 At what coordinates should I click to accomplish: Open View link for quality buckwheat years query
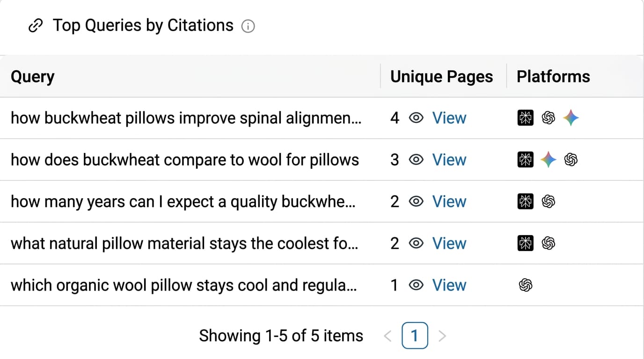coord(449,202)
